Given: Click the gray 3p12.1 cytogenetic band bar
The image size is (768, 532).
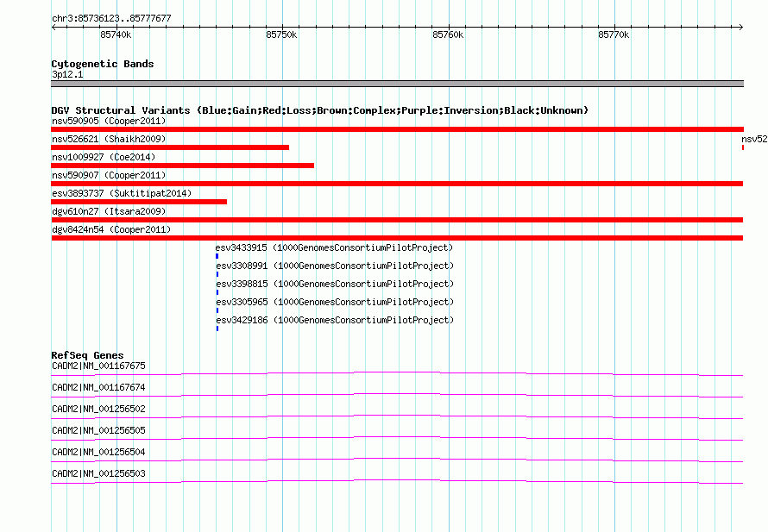Looking at the screenshot, I should point(397,84).
